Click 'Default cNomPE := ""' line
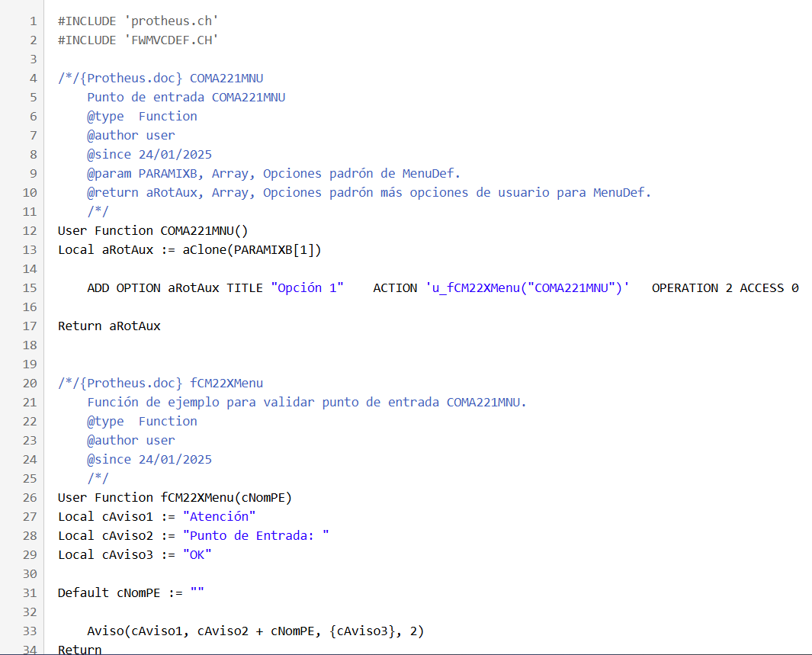 pos(131,593)
